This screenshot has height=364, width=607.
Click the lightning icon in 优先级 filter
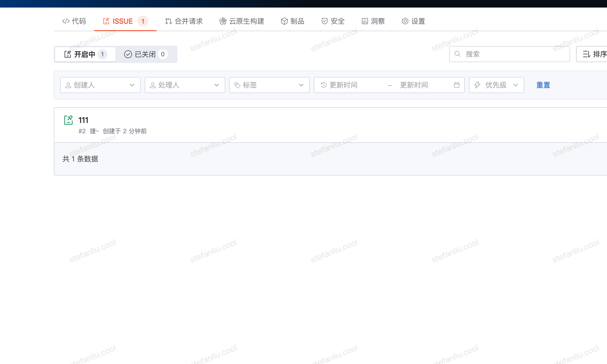[477, 85]
